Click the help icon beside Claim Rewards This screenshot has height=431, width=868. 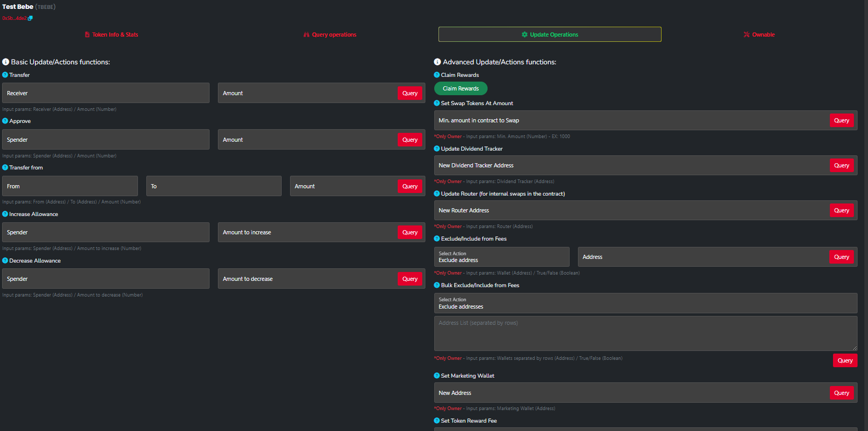pos(437,75)
